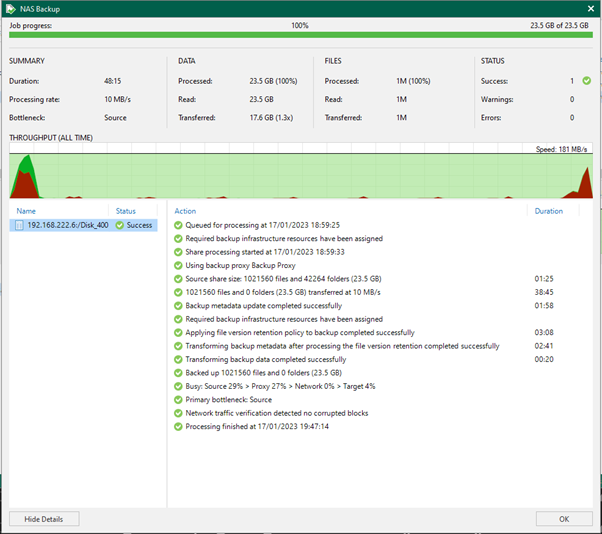Select 'Applying file version retention policy' entry
This screenshot has height=534, width=602.
[300, 332]
